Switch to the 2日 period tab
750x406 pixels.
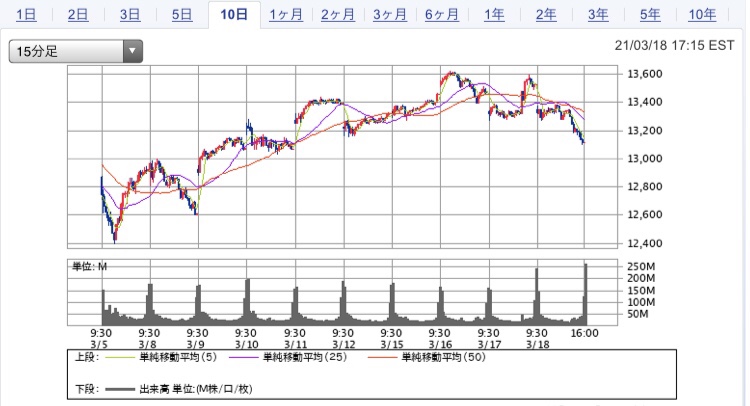[78, 15]
